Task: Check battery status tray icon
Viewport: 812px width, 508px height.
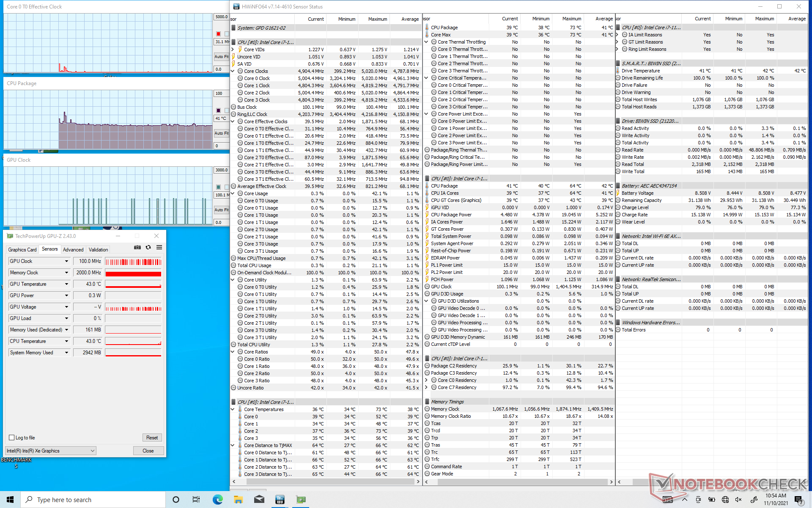Action: pyautogui.click(x=712, y=500)
